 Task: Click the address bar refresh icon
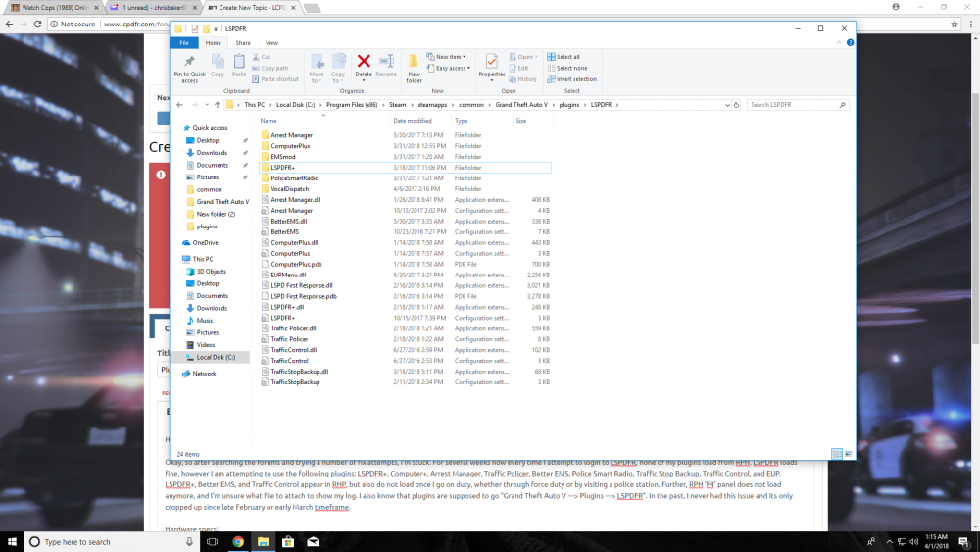(736, 105)
